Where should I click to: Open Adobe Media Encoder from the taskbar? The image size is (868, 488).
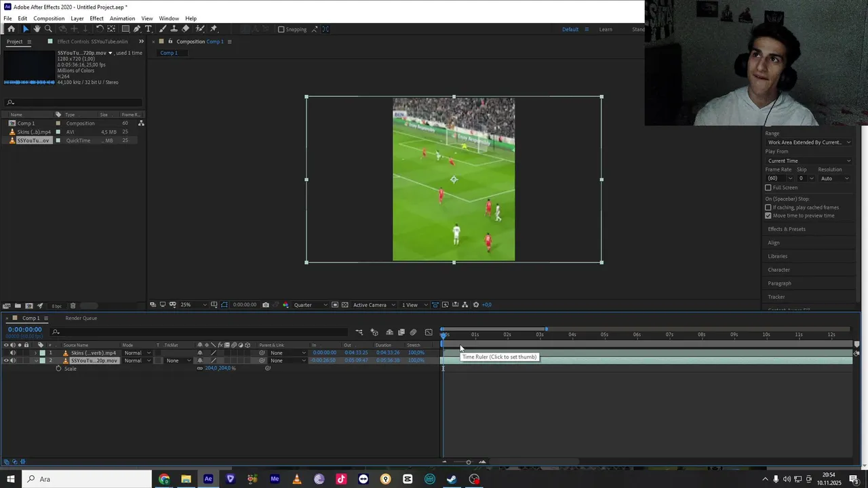[x=275, y=479]
